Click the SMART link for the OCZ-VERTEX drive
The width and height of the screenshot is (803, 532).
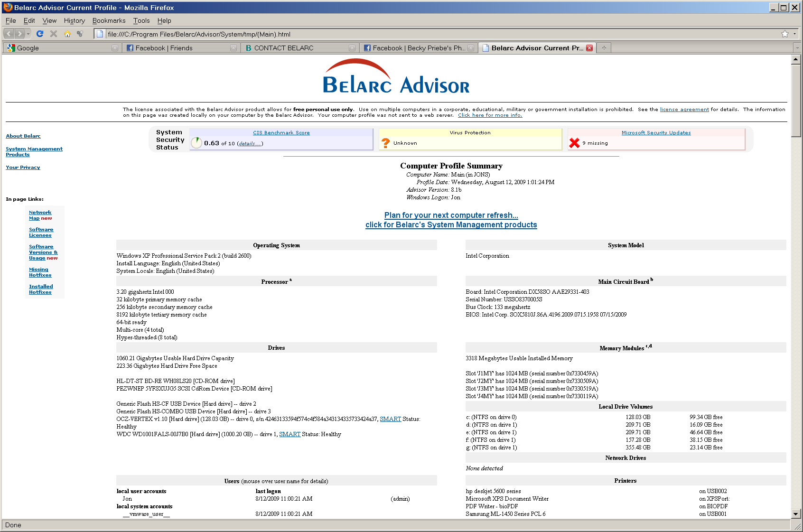(390, 419)
